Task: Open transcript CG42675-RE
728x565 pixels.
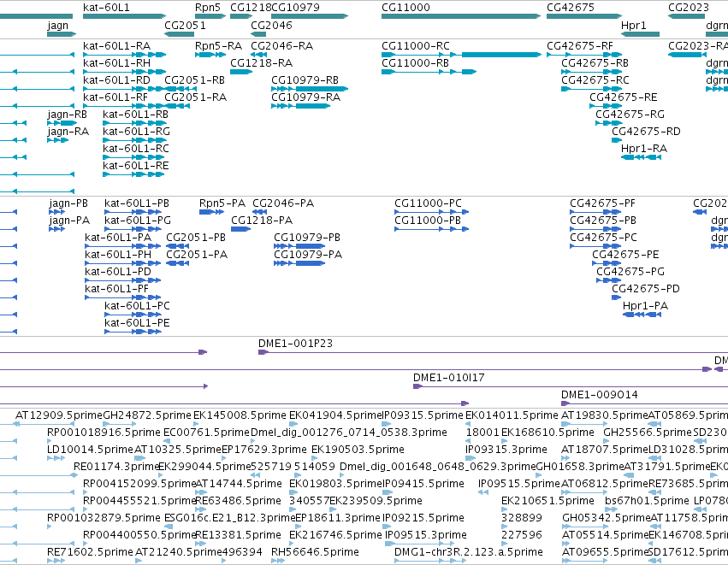Action: pos(624,97)
